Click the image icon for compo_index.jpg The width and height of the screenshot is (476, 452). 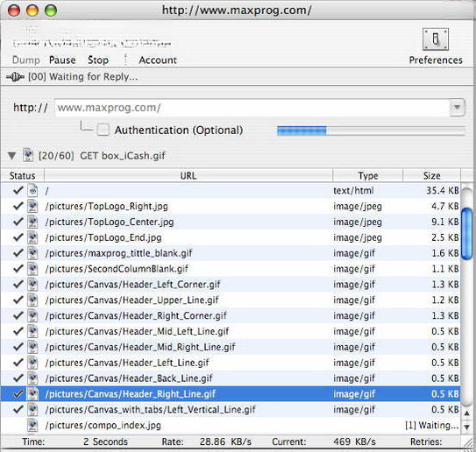coord(32,425)
